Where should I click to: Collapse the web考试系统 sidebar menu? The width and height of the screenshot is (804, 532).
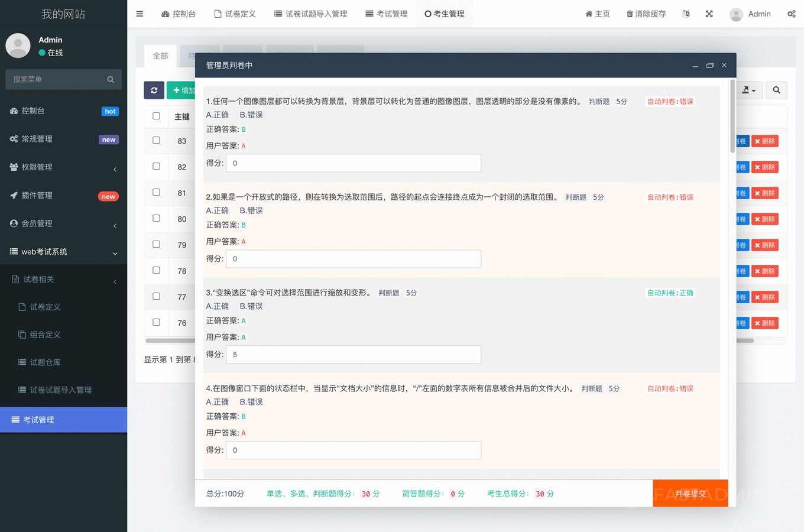click(63, 252)
